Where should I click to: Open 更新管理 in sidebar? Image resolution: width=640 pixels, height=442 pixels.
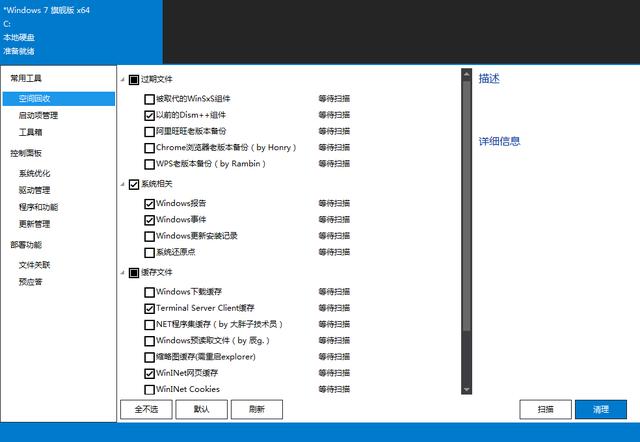click(35, 224)
